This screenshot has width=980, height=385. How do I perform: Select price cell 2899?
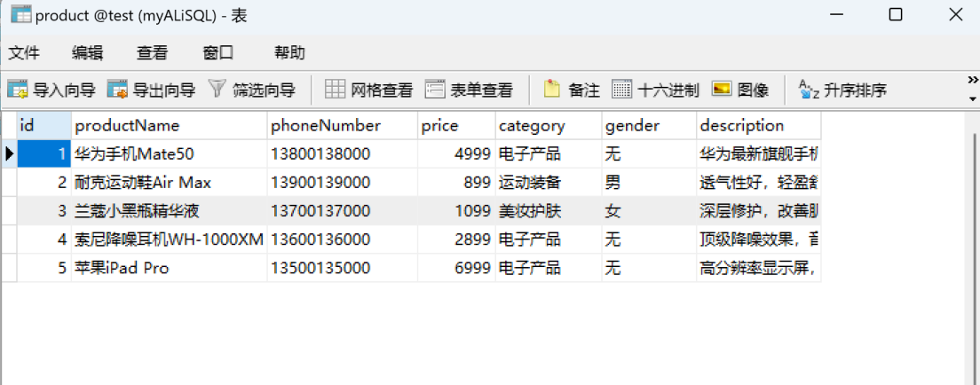coord(457,240)
